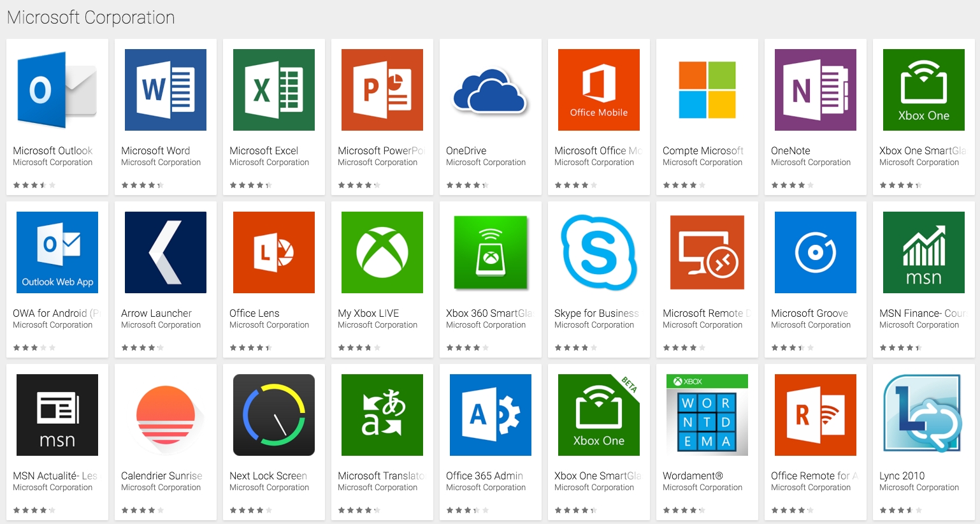Click the Xbox One icon without BETA ribbon
Screen dimensions: 980x524
click(x=924, y=90)
